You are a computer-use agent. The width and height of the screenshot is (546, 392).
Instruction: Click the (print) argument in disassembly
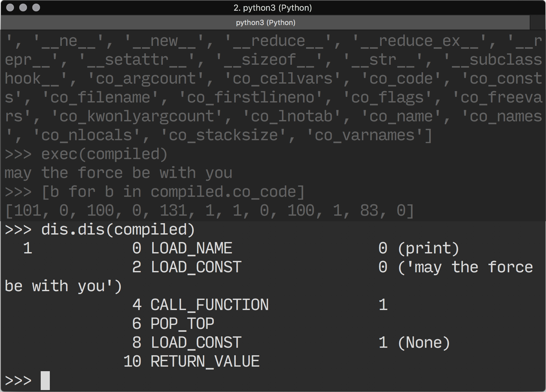tap(428, 248)
